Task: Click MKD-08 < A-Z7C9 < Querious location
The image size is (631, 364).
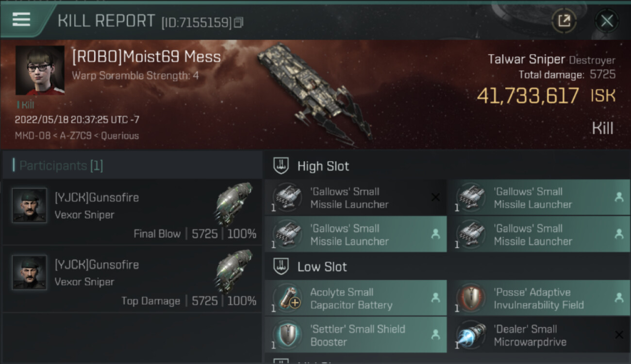Action: click(x=77, y=135)
